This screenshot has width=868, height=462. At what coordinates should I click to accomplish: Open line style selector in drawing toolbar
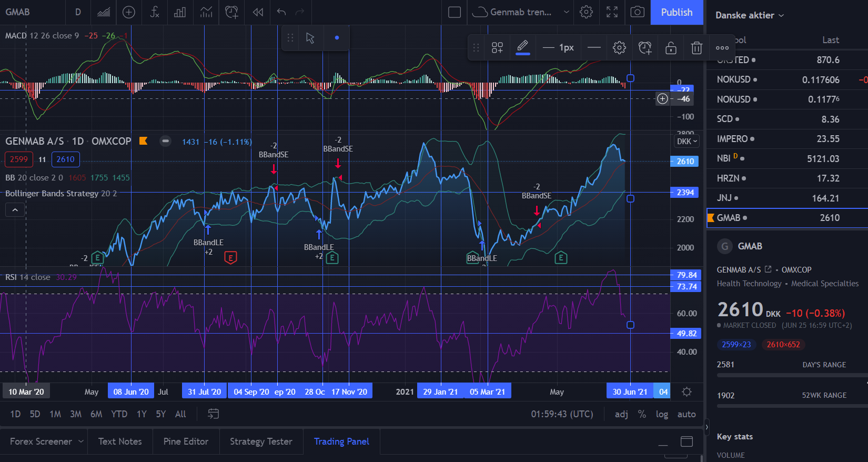pyautogui.click(x=594, y=48)
